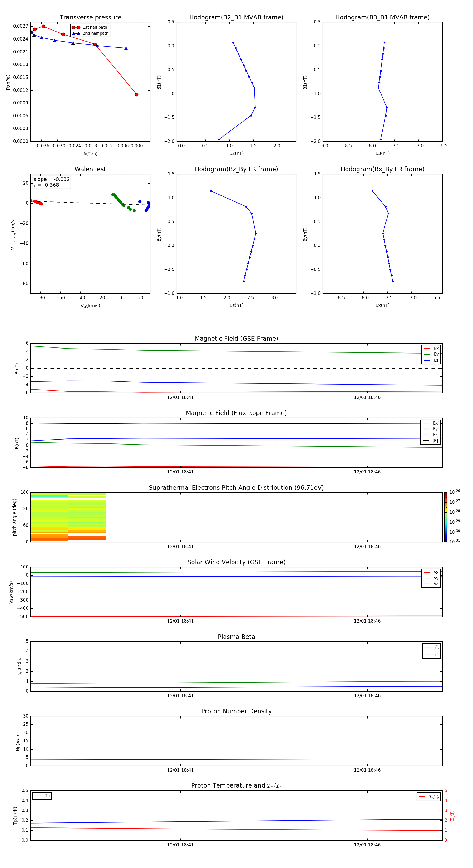Select the Tp legend entry
The image size is (473, 868).
pyautogui.click(x=42, y=796)
